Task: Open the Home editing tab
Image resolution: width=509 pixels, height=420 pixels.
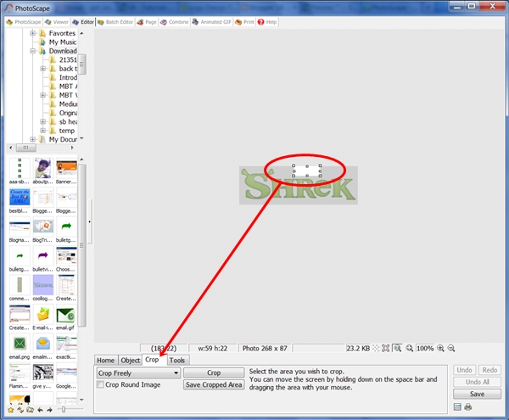Action: (105, 361)
